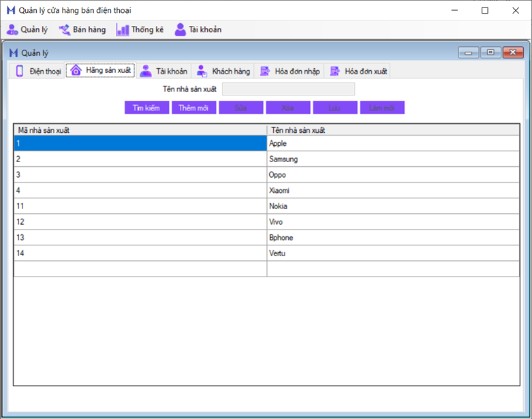
Task: Click the Mã nhà sản xuất column header
Action: coord(140,130)
